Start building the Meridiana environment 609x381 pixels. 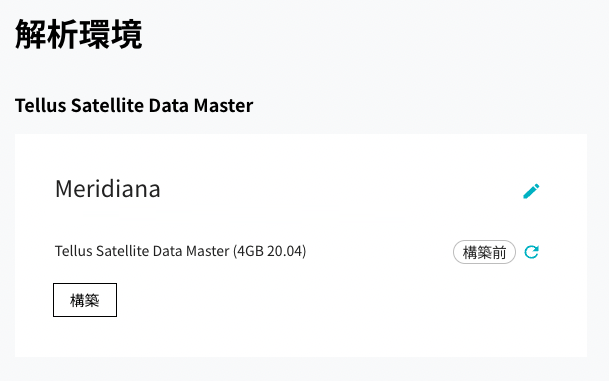85,300
